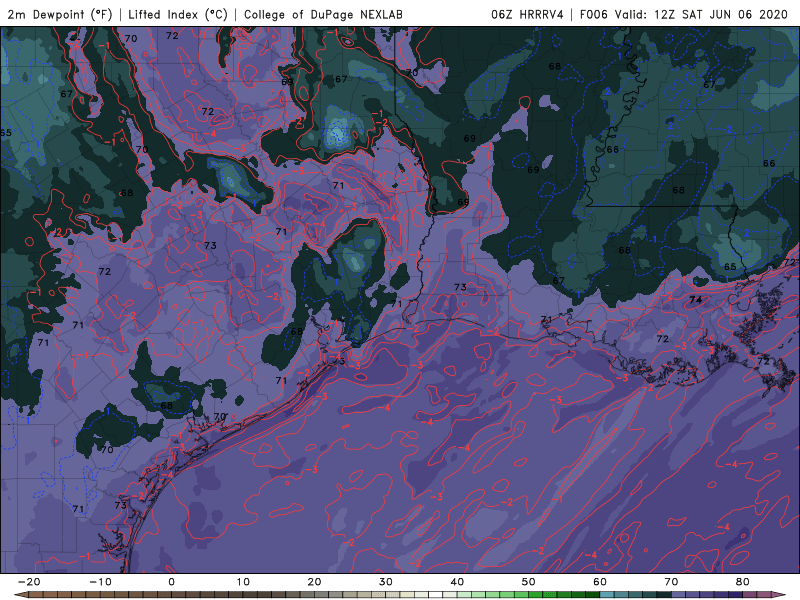
Task: Click the 30 tick label on color scale
Action: [386, 582]
